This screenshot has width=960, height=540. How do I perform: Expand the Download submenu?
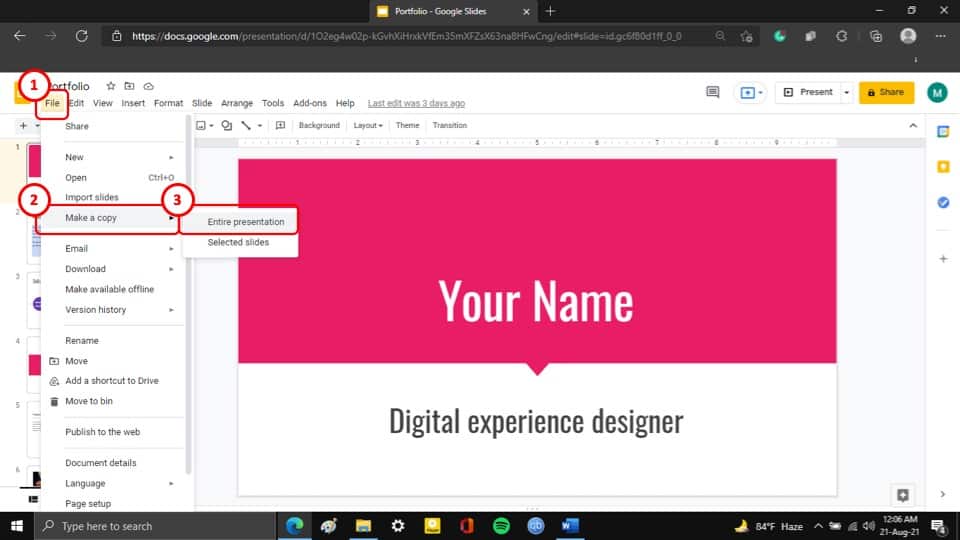pyautogui.click(x=113, y=269)
